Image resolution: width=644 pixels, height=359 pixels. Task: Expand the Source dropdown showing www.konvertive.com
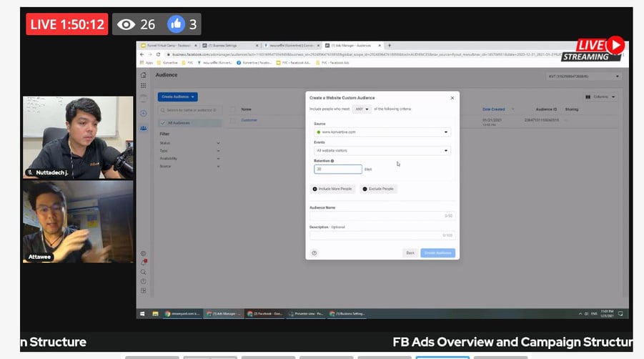[x=382, y=132]
